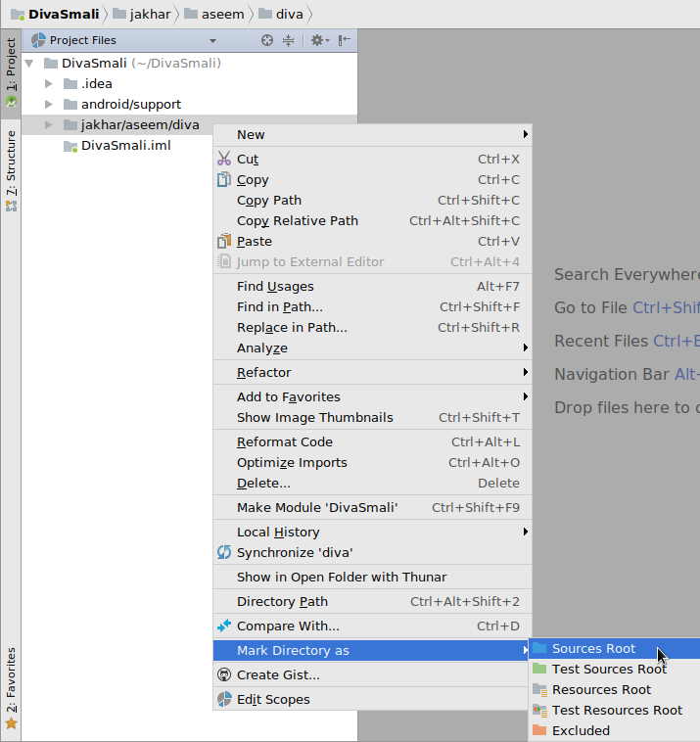Select Sources Root in the submenu
The width and height of the screenshot is (700, 742).
pos(593,648)
